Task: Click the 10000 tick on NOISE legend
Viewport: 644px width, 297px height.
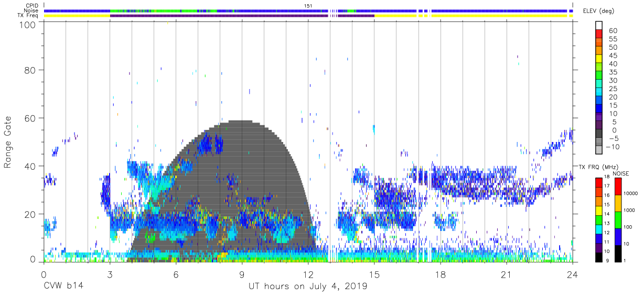Action: (631, 194)
